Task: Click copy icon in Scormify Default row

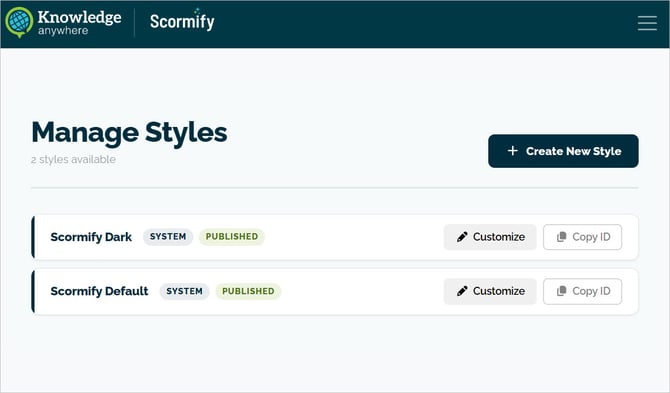Action: click(561, 291)
